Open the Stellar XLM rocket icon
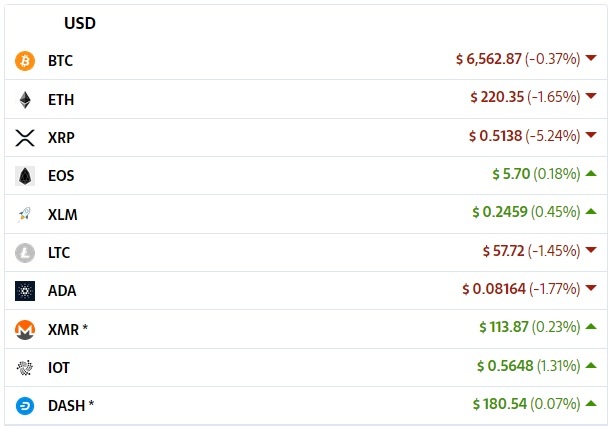Screen dimensions: 612x428 tap(25, 214)
